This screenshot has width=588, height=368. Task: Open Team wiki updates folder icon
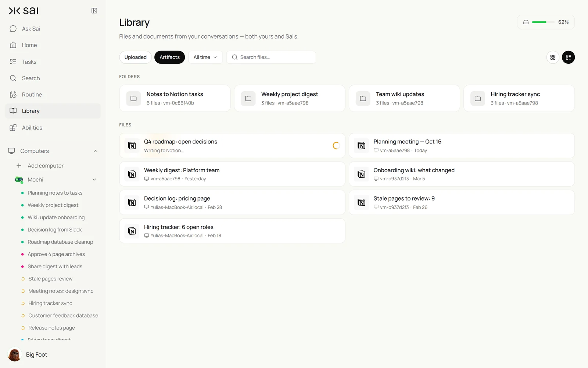point(363,98)
